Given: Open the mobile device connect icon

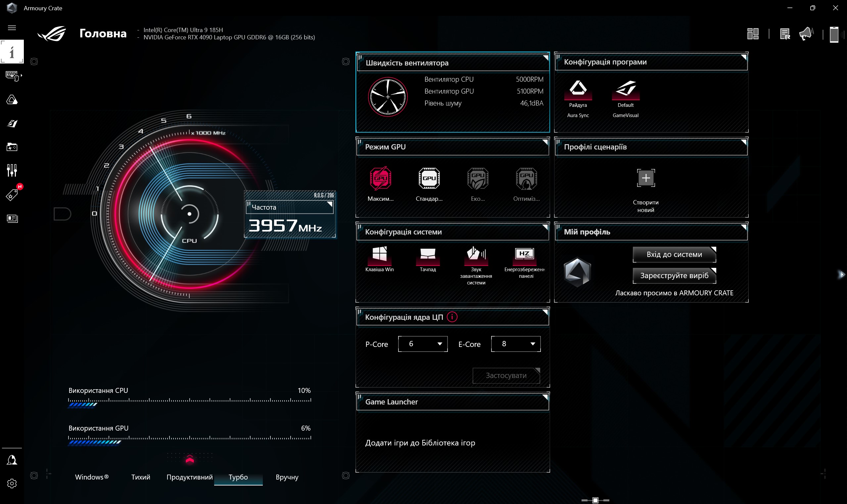Looking at the screenshot, I should click(x=834, y=34).
